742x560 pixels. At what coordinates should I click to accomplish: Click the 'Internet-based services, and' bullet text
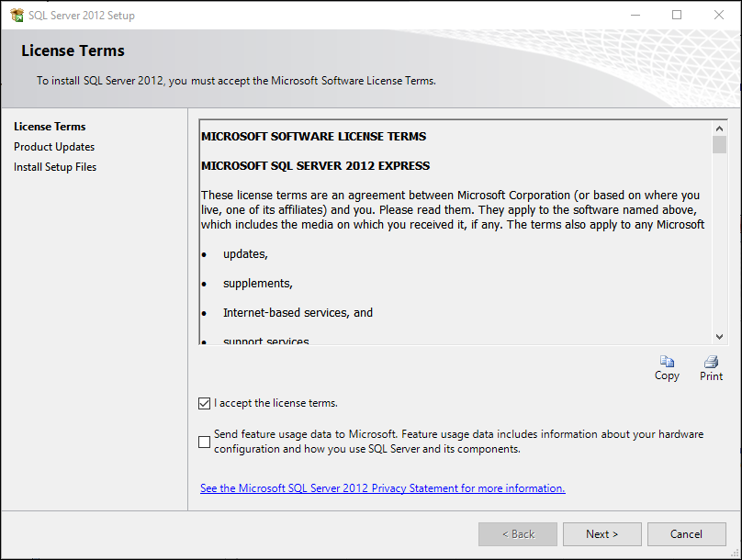coord(298,313)
